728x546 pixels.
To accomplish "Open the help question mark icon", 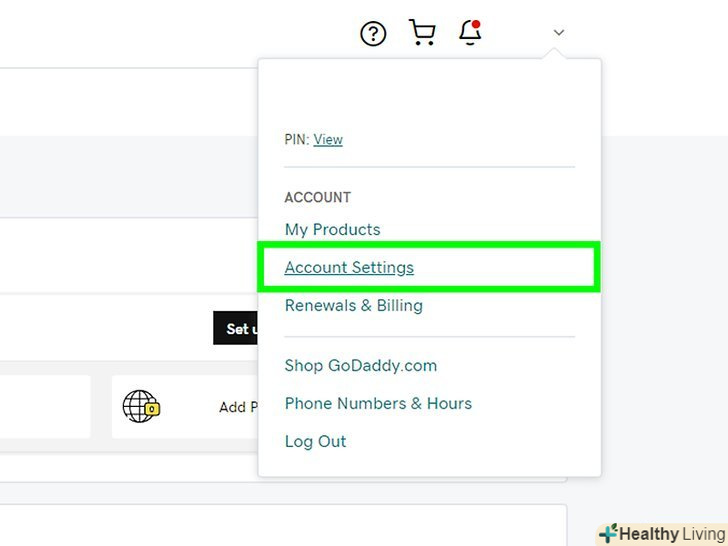I will [x=373, y=34].
